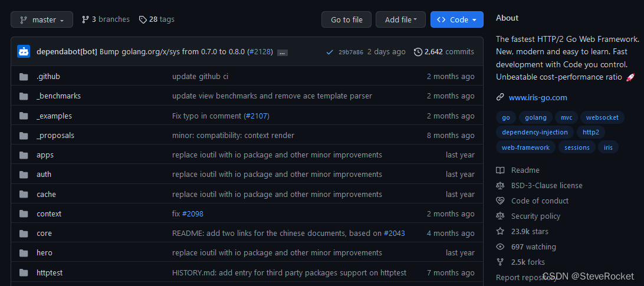Screen dimensions: 644x286
Task: Open the cache folder
Action: [46, 194]
